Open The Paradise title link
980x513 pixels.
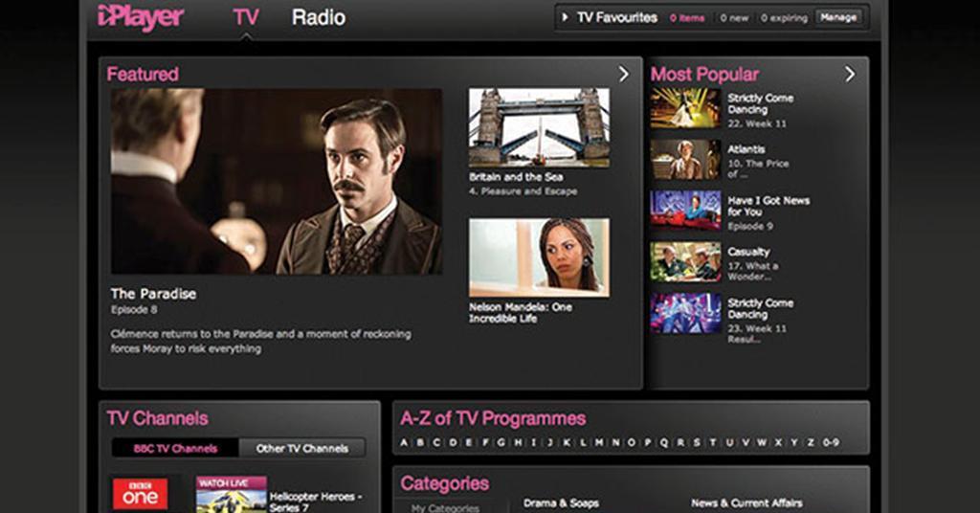[x=153, y=294]
